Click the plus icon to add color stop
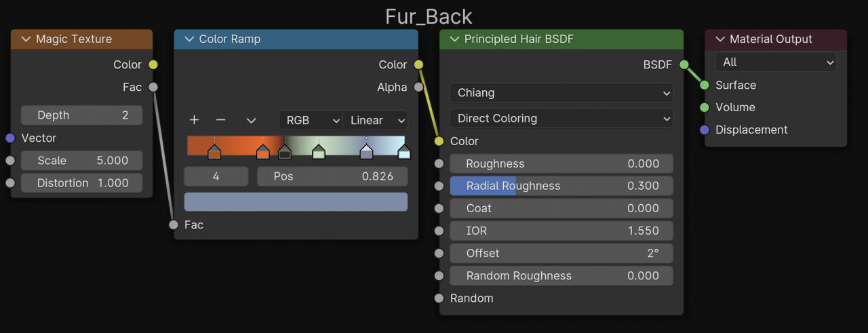 194,120
